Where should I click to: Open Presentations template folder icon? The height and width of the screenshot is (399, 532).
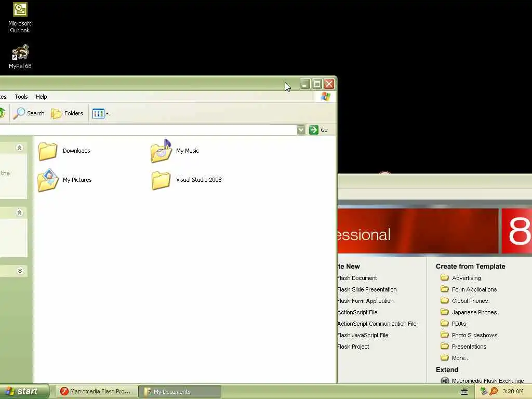point(445,346)
